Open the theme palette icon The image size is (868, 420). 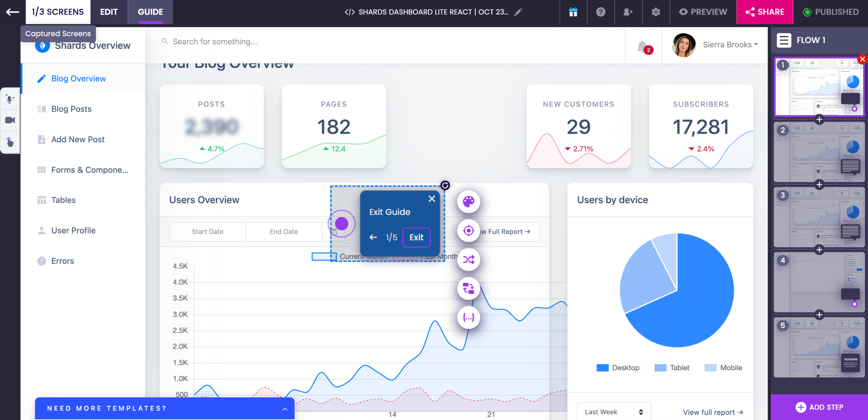pyautogui.click(x=469, y=202)
